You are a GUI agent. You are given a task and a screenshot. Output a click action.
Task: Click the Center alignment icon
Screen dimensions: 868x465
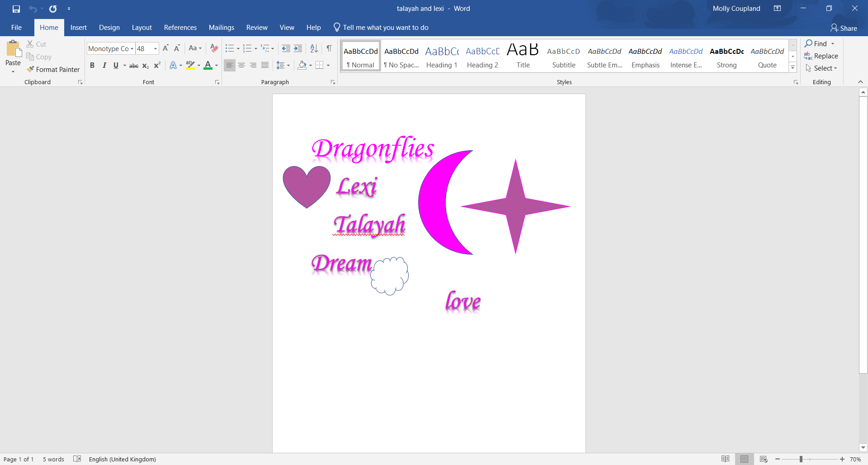click(241, 66)
